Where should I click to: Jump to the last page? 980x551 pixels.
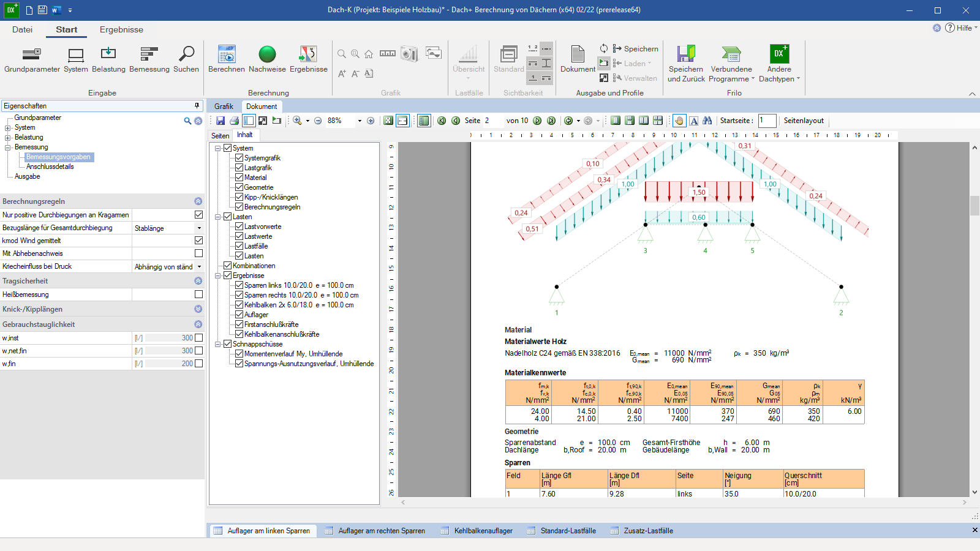[551, 121]
